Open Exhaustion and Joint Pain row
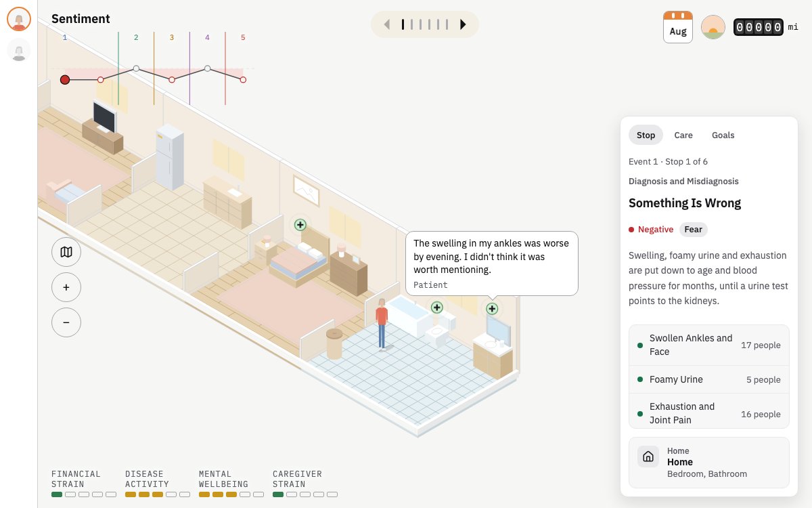This screenshot has width=812, height=508. pos(709,411)
